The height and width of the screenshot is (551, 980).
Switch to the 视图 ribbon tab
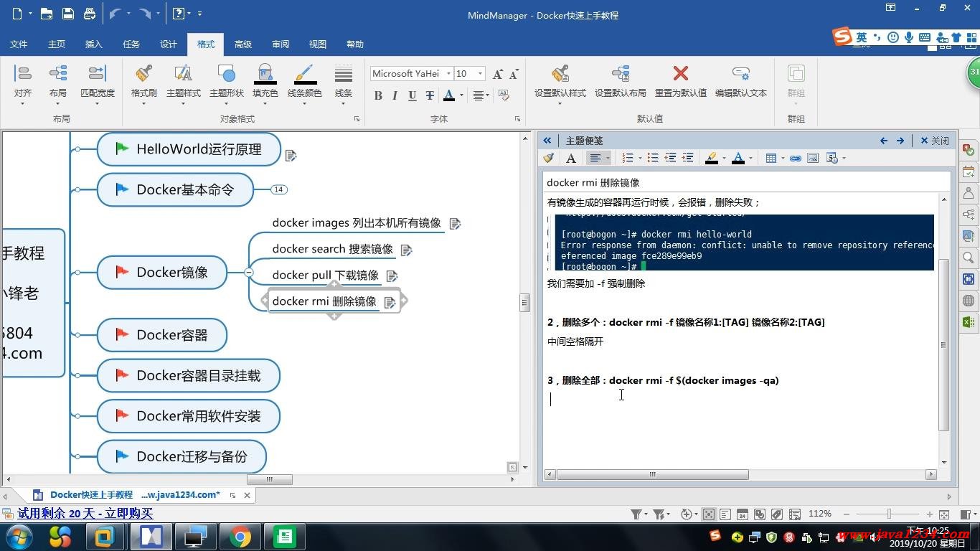click(318, 44)
